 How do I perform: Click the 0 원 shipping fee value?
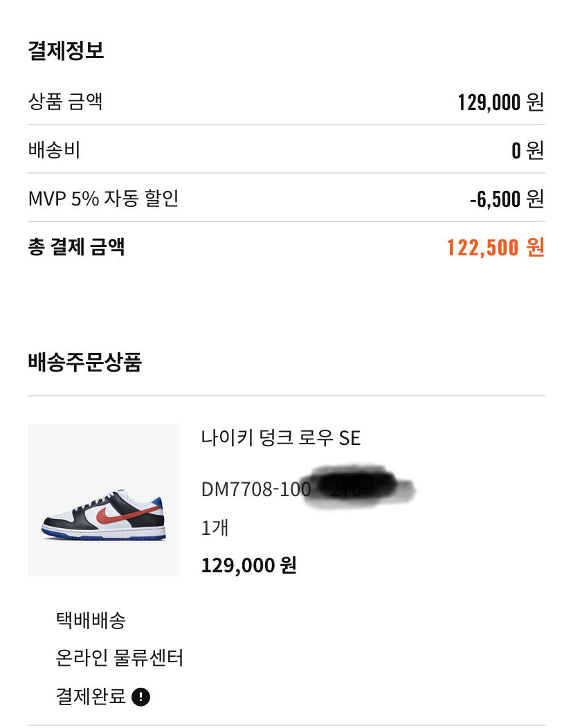(527, 150)
